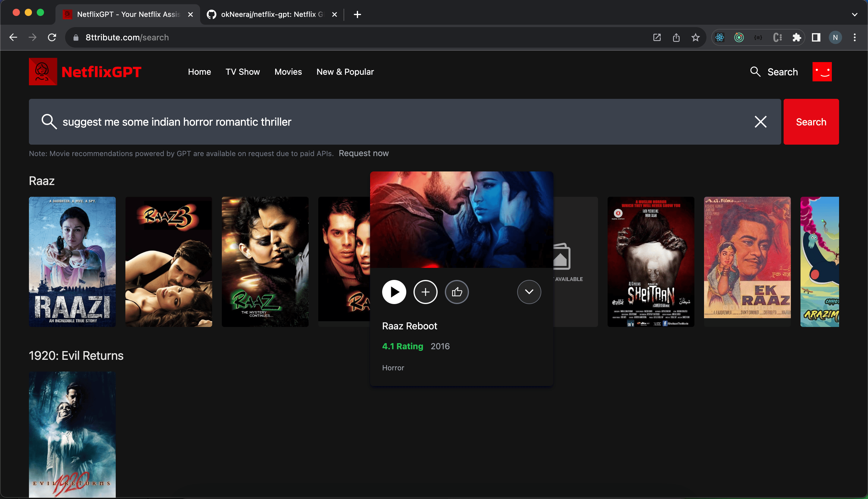This screenshot has height=499, width=868.
Task: Open Chrome three-dot menu
Action: [x=855, y=37]
